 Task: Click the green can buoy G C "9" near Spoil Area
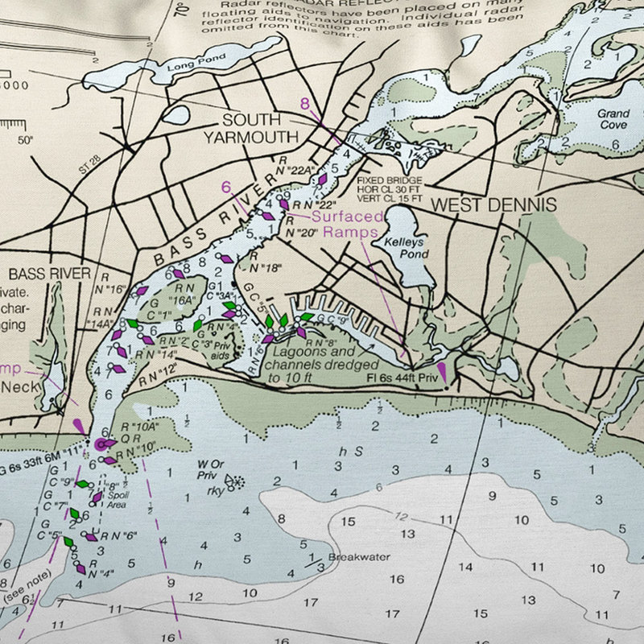click(x=83, y=485)
